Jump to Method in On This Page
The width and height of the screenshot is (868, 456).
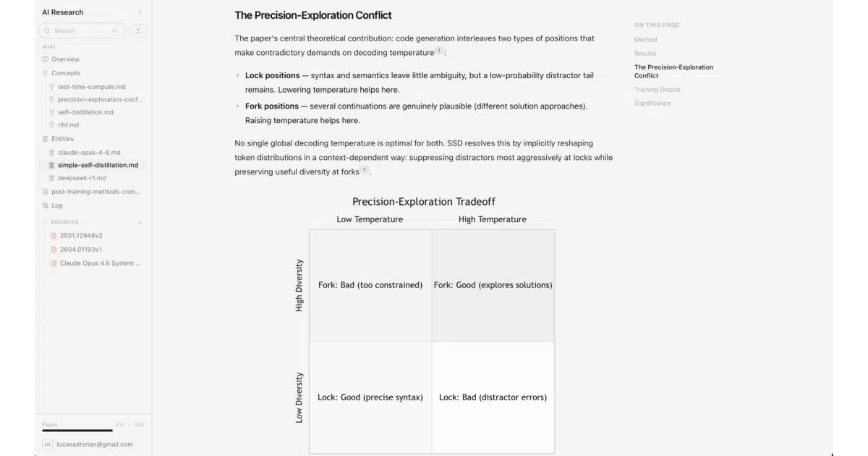tap(646, 40)
